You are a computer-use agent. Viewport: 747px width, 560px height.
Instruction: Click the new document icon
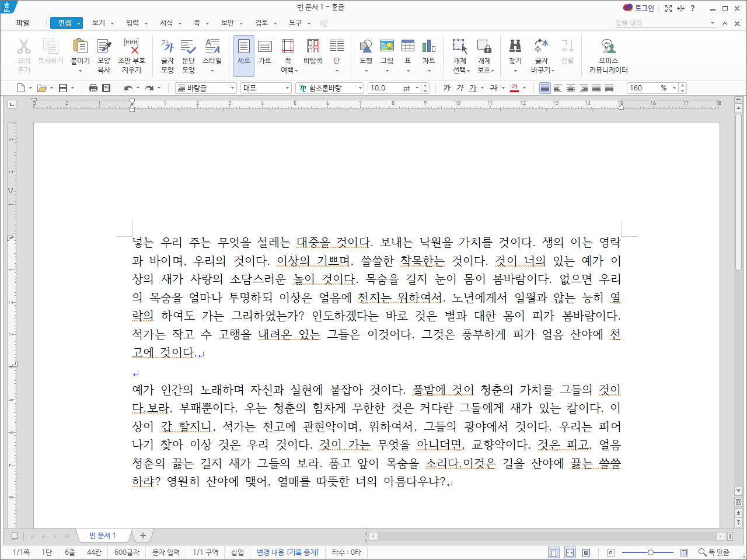pyautogui.click(x=21, y=88)
